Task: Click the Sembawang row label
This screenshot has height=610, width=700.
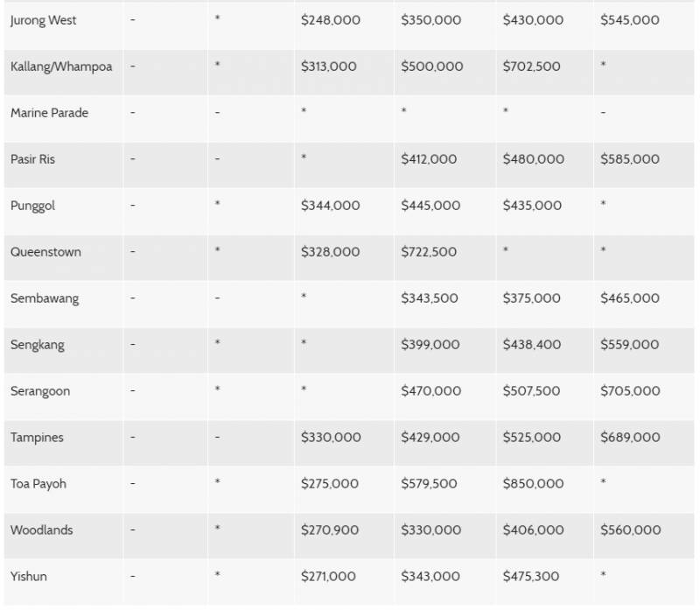Action: [45, 298]
